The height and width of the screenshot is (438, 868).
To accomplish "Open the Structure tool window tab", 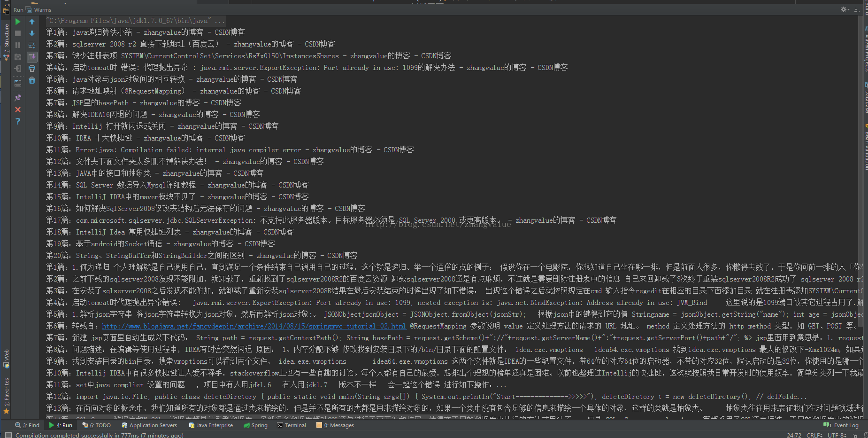I will coord(6,41).
